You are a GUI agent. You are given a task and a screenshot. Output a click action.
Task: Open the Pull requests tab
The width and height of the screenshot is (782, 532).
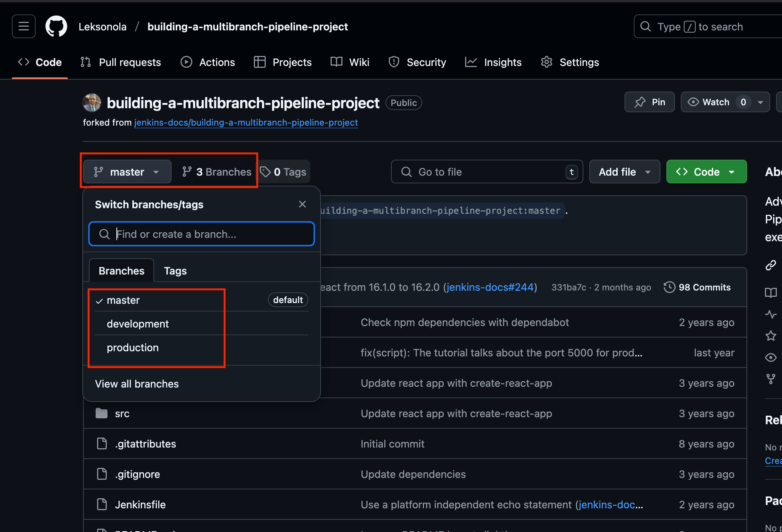point(121,62)
